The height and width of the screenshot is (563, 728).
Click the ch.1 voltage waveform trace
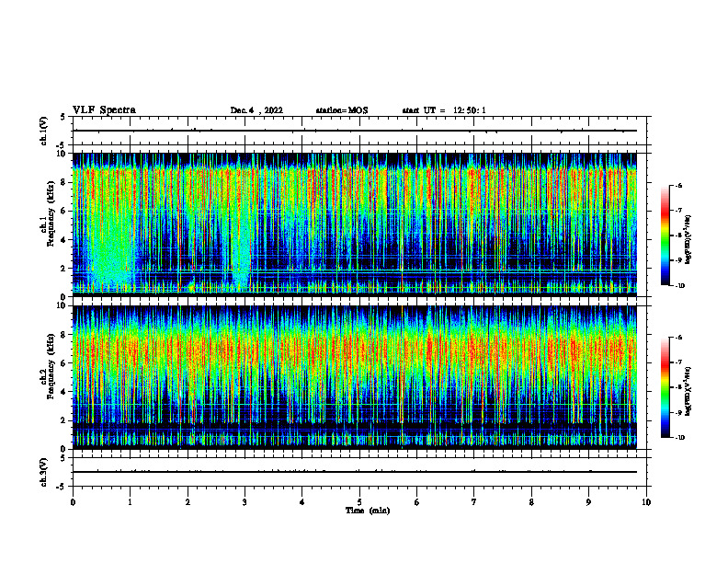click(x=355, y=131)
